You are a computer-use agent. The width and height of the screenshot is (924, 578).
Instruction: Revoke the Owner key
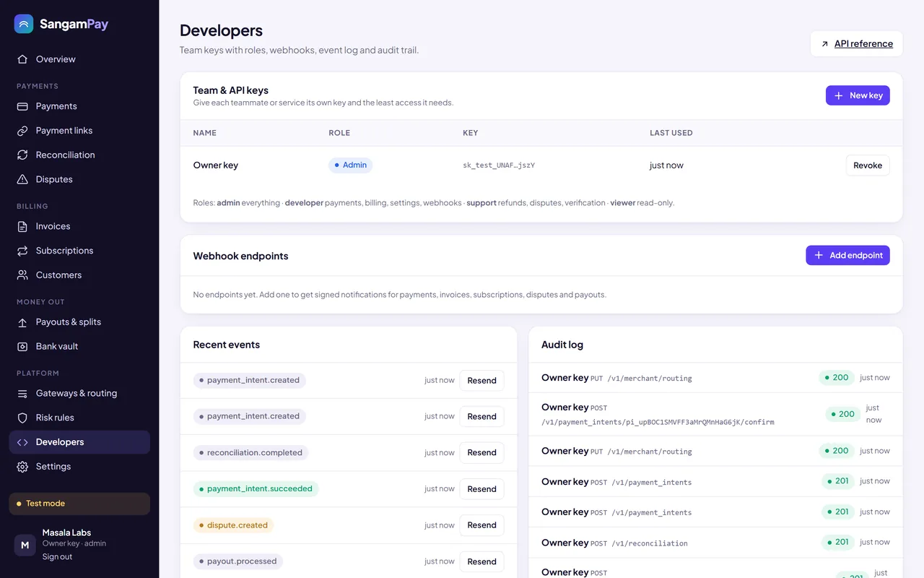(x=868, y=165)
